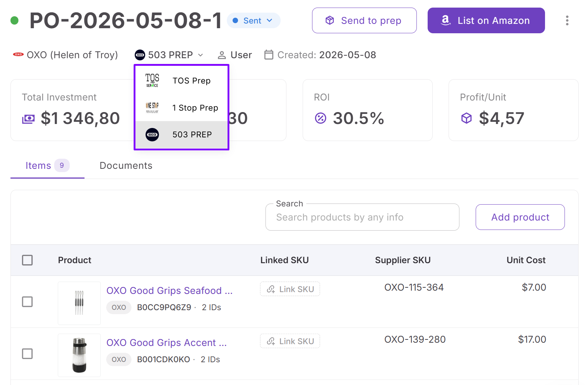
Task: Click supplier SKU OXO-139-280
Action: [415, 339]
